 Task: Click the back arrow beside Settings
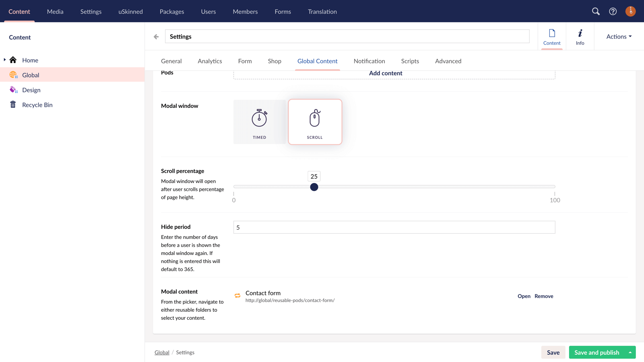pyautogui.click(x=156, y=37)
